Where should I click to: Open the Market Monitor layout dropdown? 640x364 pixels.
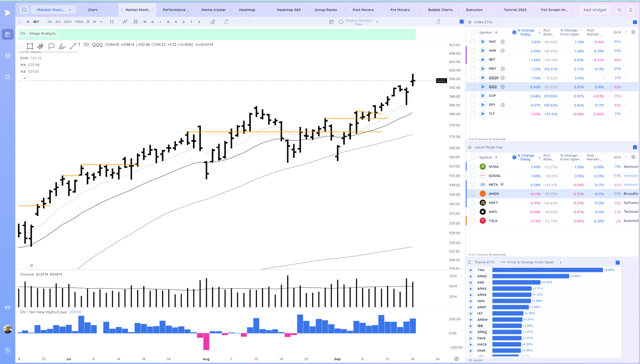coord(53,10)
